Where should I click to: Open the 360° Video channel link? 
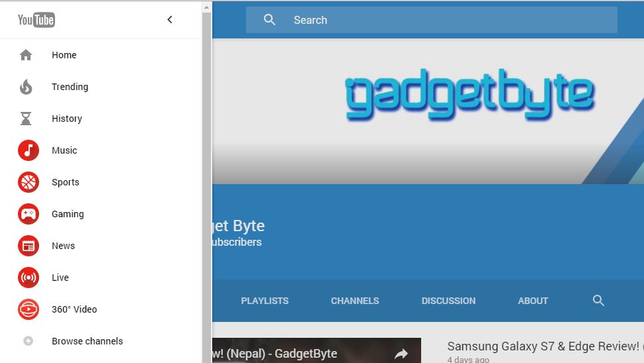74,309
